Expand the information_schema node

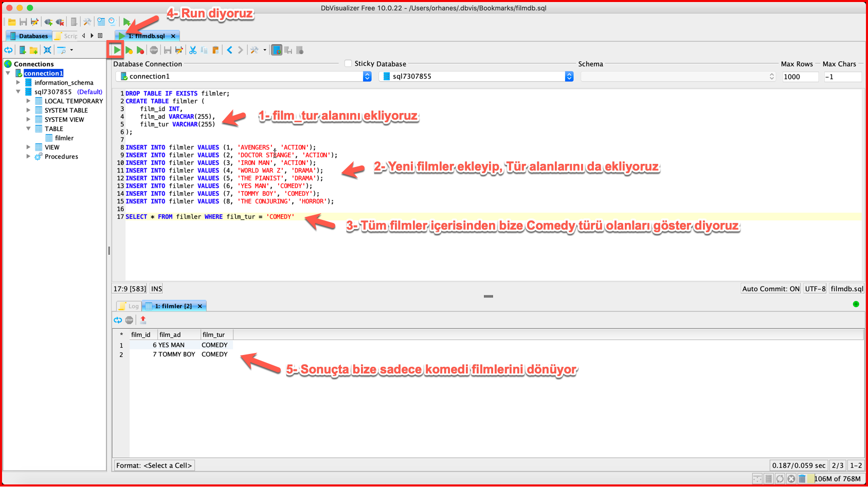coord(19,82)
